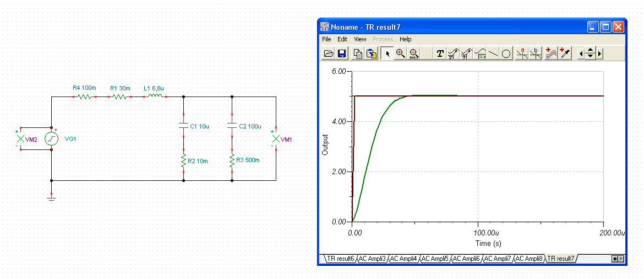Click the 'L1 6,8u' inductor label
This screenshot has height=279, width=644.
pos(154,88)
